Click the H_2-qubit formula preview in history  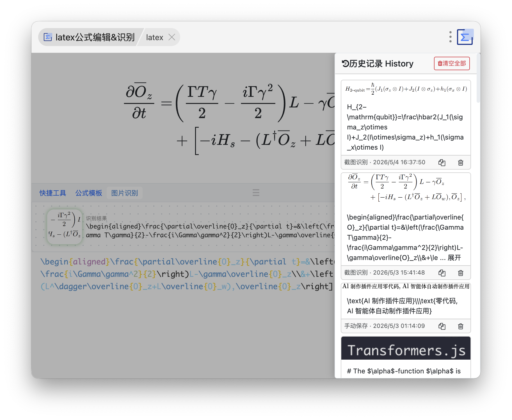click(406, 89)
